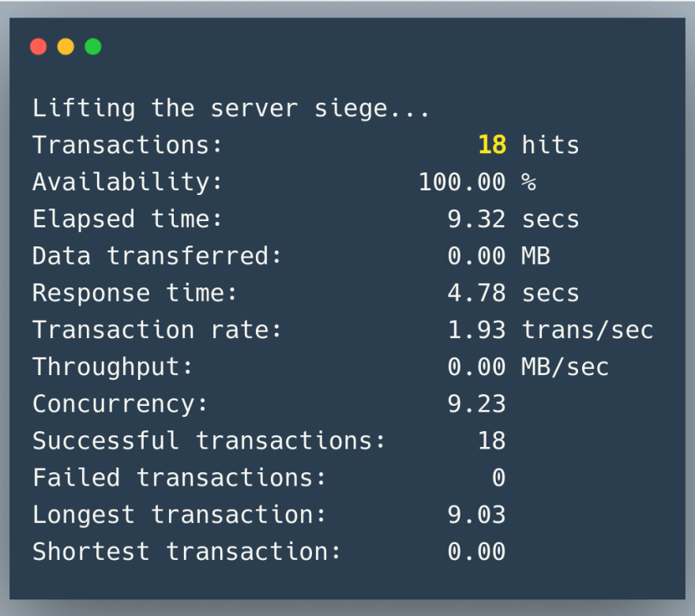Click the Throughput label

[112, 367]
